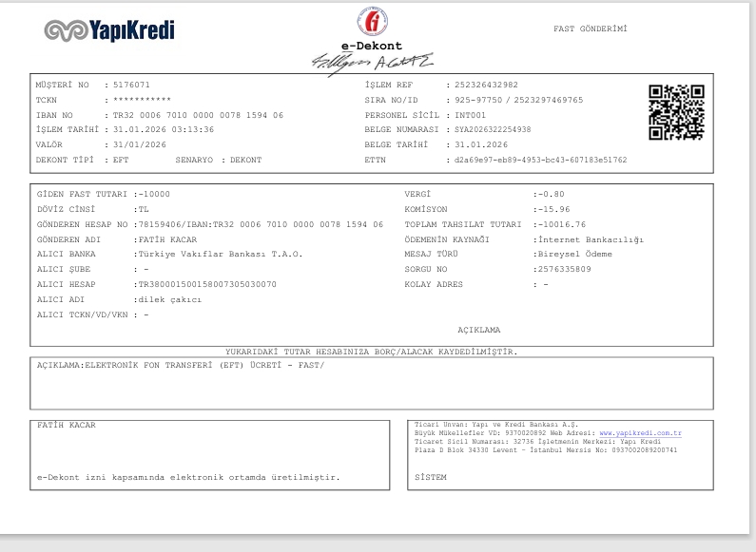
Task: Click the e-Dekont title
Action: coord(372,46)
